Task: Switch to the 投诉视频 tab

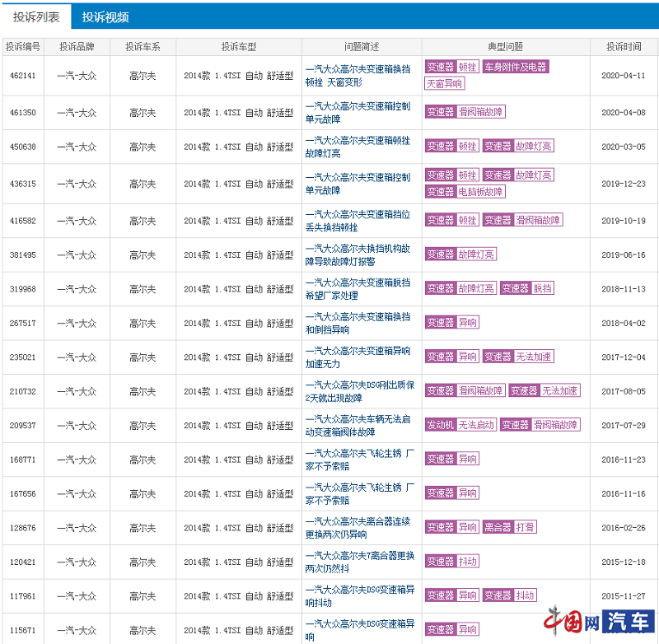Action: [105, 16]
